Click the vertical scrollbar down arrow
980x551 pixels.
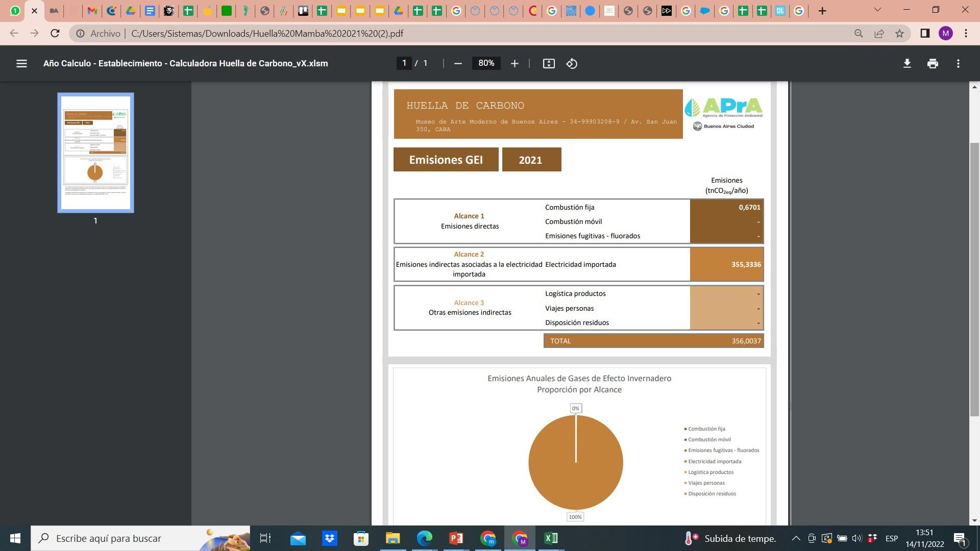(974, 520)
